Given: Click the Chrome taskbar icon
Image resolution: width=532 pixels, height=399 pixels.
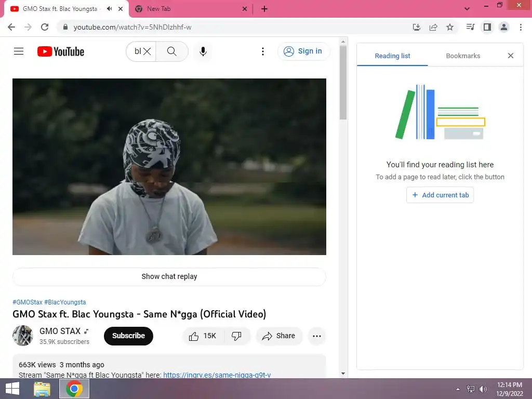Looking at the screenshot, I should [x=74, y=389].
